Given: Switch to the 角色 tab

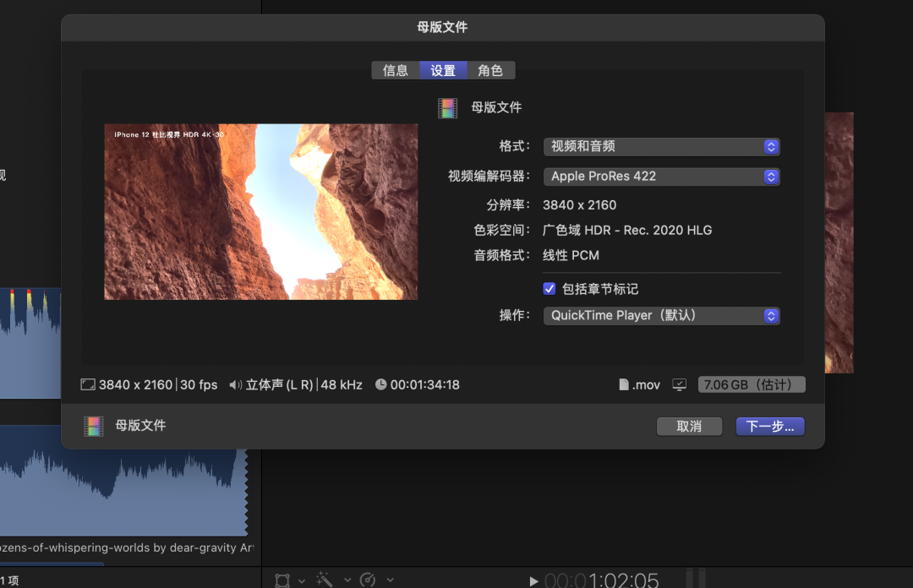Looking at the screenshot, I should pos(491,70).
